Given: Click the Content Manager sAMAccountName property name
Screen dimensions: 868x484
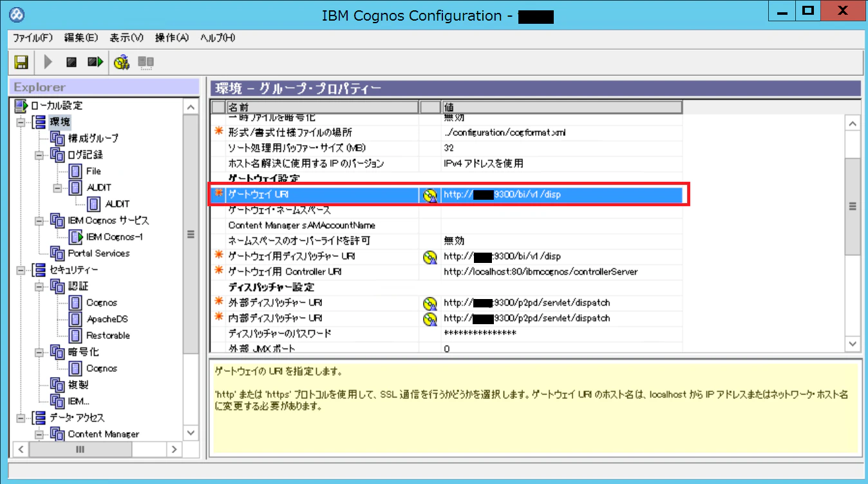Looking at the screenshot, I should [x=302, y=226].
